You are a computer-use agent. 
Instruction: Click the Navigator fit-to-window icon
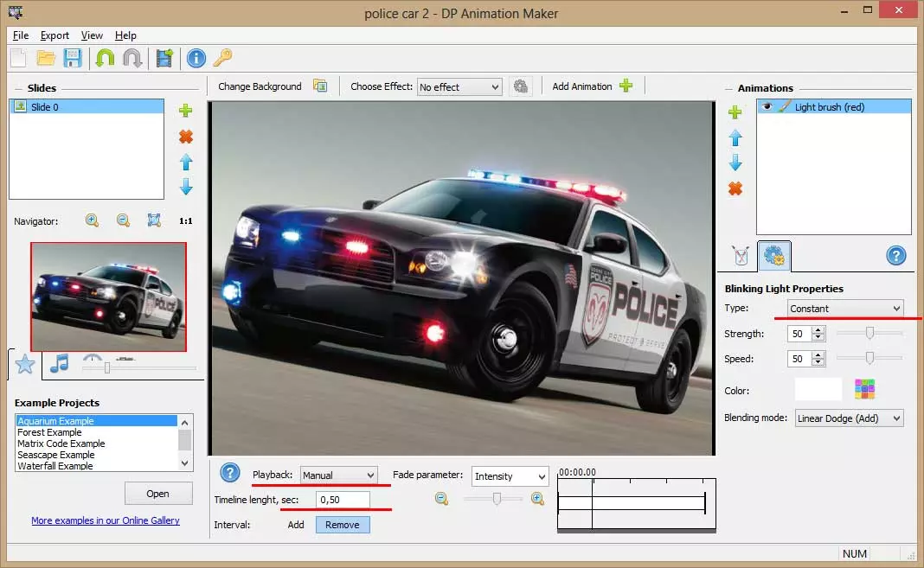pos(154,220)
